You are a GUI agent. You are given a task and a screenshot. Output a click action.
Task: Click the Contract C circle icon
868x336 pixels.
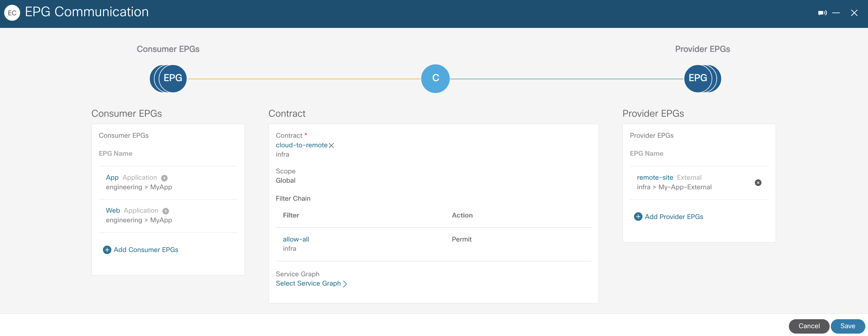pos(435,78)
